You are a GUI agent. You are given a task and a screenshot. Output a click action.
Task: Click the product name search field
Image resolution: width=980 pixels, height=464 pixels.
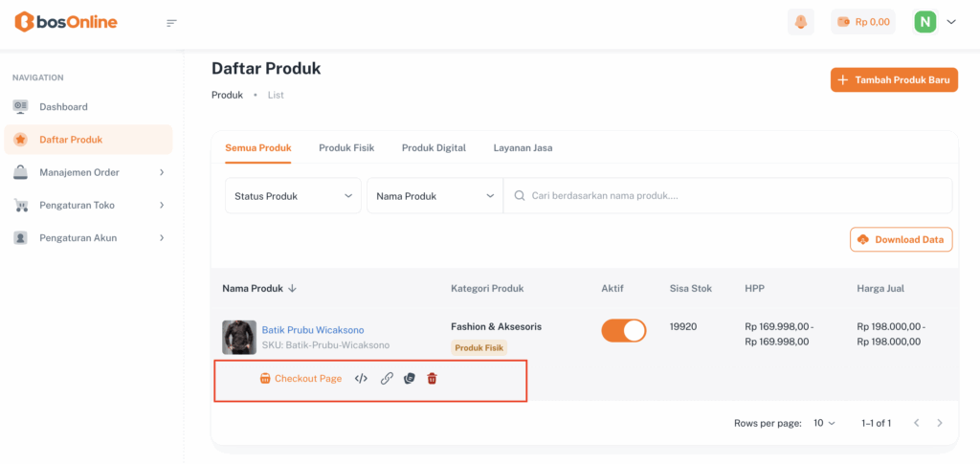pyautogui.click(x=727, y=196)
